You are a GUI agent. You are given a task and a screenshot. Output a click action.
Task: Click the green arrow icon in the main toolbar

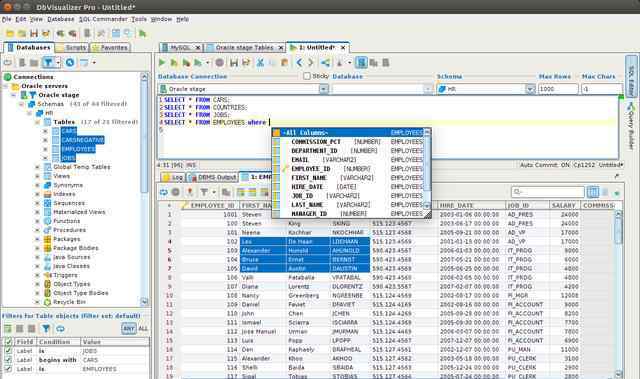tap(142, 33)
